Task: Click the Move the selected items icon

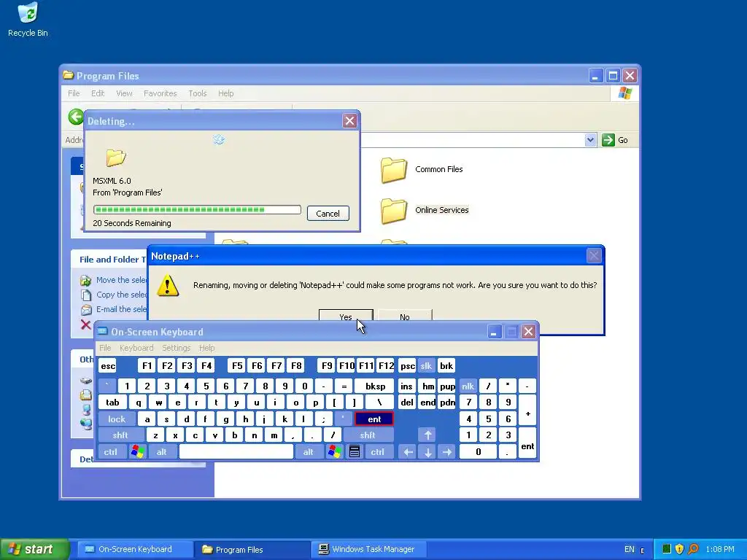Action: coord(86,280)
